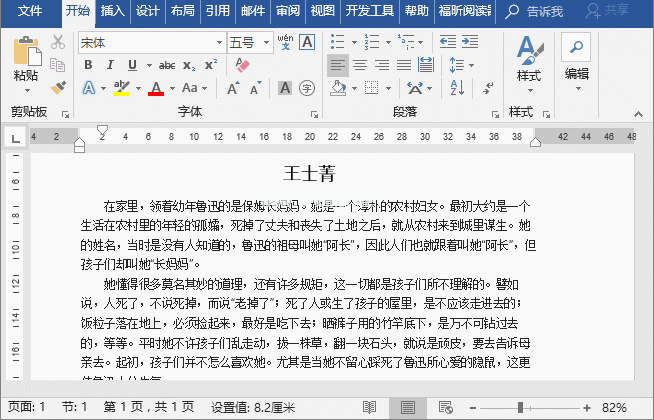Switch to the 布局 Layout tab
The height and width of the screenshot is (420, 654).
point(183,11)
